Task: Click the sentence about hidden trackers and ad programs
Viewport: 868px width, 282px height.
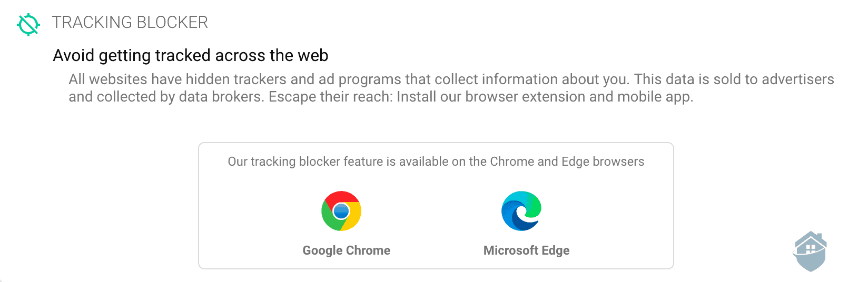Action: pos(349,79)
